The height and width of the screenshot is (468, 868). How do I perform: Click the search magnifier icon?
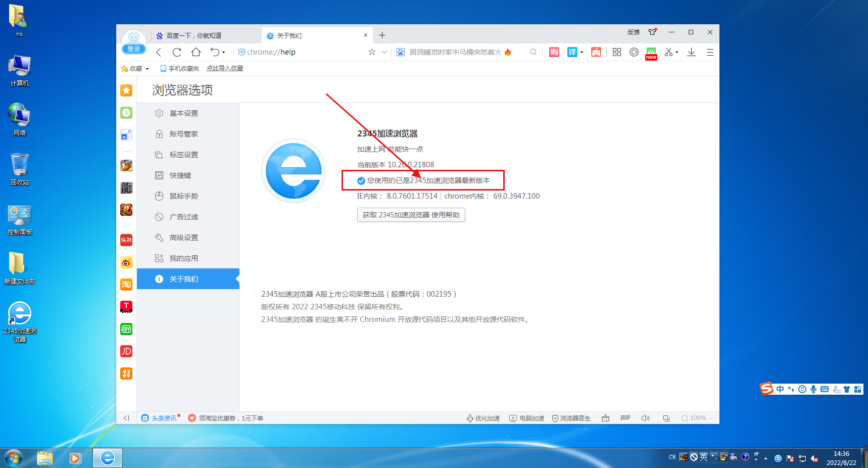click(534, 52)
